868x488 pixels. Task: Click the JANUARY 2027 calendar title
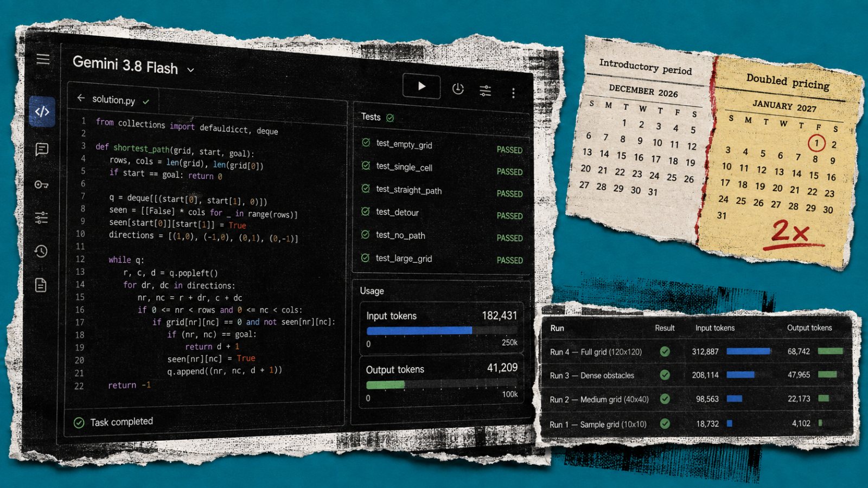tap(784, 105)
